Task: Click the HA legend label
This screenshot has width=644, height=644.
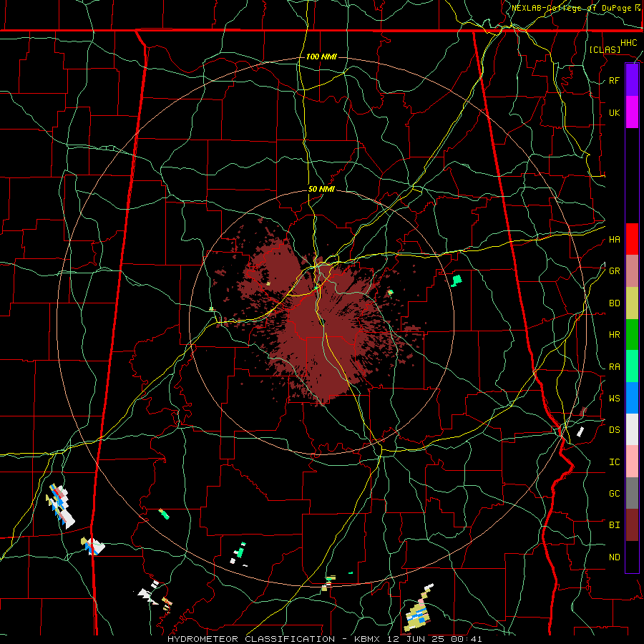Action: coord(615,240)
